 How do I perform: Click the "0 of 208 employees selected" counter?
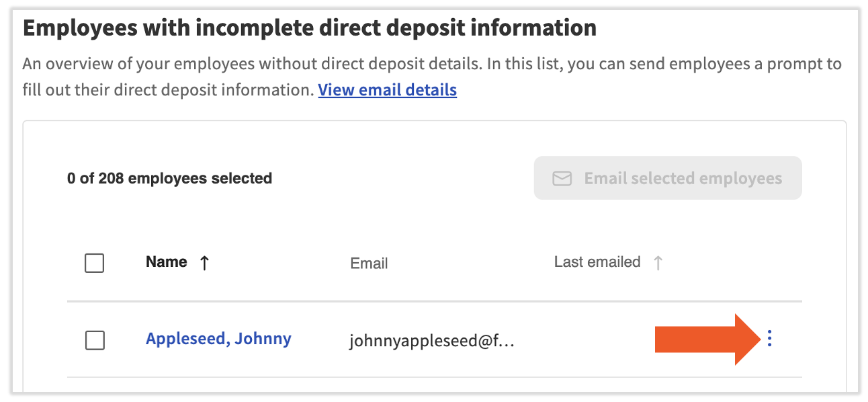click(169, 178)
